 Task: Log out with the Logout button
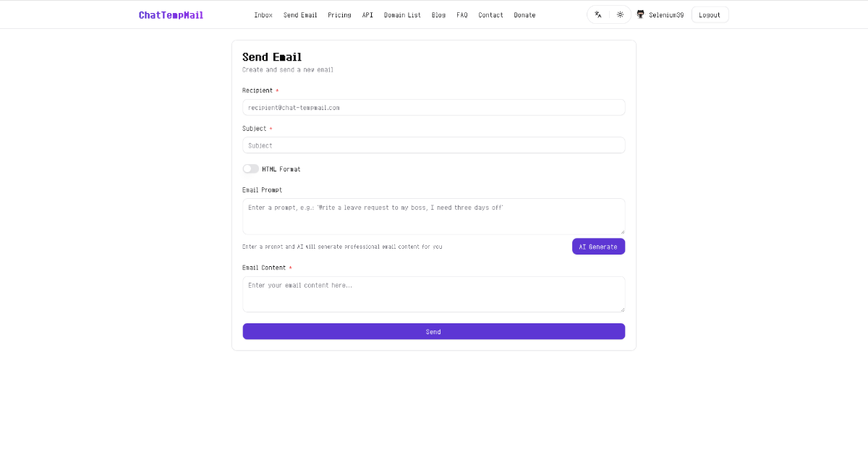tap(710, 14)
